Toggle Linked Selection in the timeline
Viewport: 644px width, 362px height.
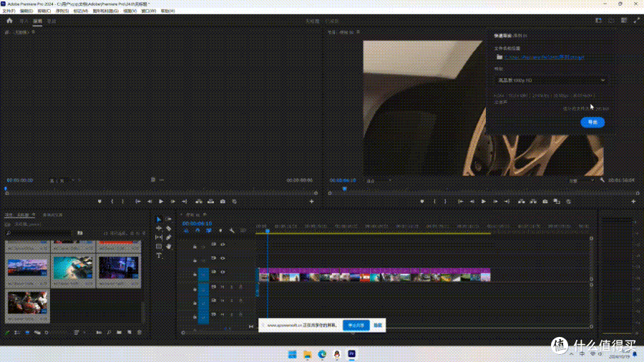click(209, 231)
